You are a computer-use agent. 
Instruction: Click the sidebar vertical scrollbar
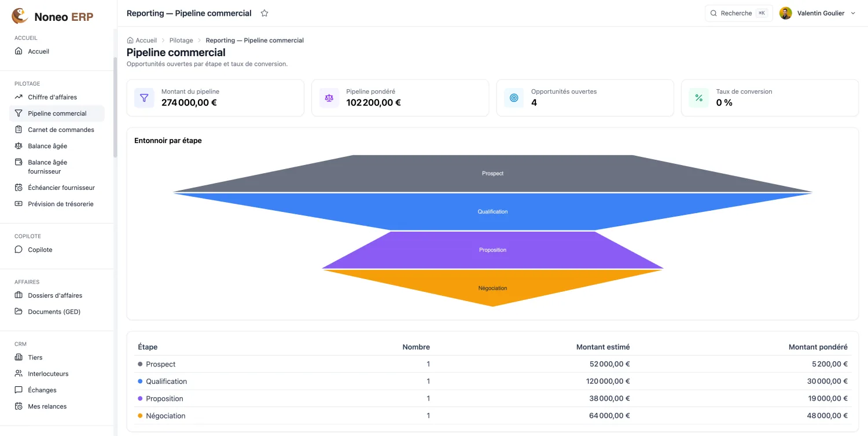tap(115, 107)
